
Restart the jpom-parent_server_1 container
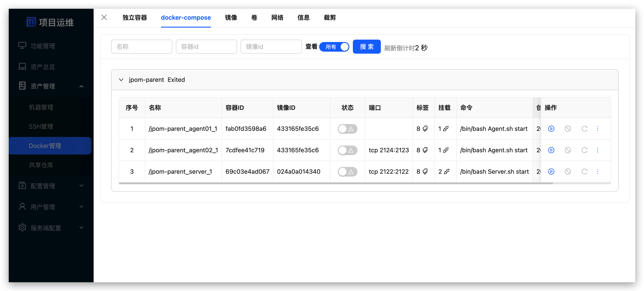pos(584,172)
